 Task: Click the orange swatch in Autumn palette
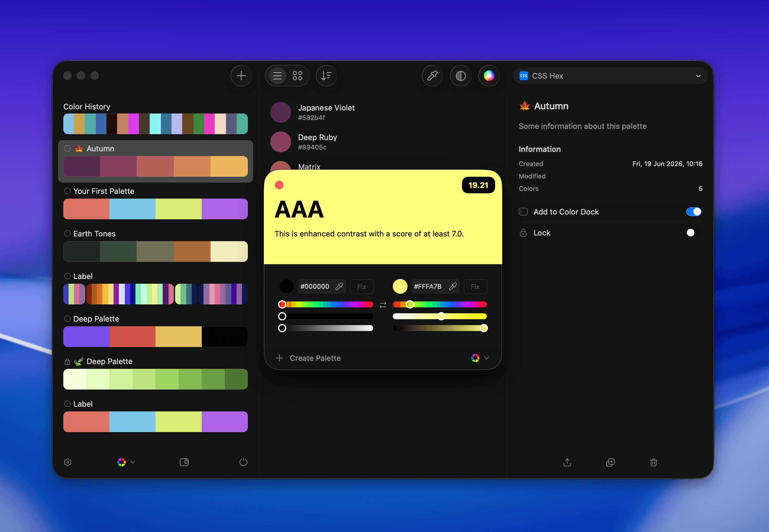point(192,166)
